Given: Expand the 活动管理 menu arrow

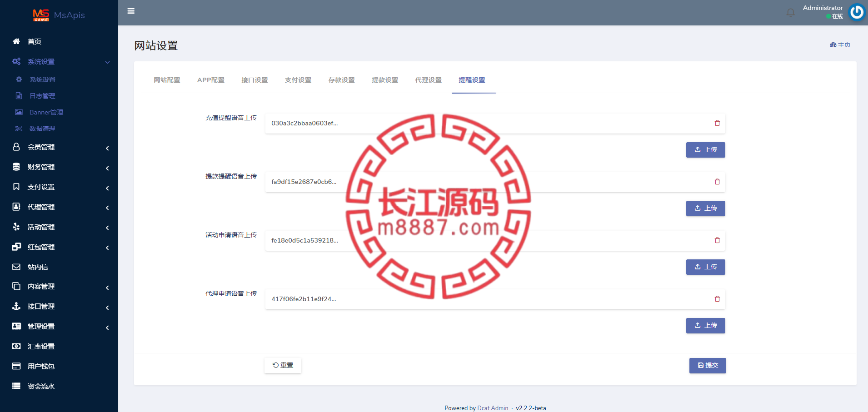Looking at the screenshot, I should 107,228.
